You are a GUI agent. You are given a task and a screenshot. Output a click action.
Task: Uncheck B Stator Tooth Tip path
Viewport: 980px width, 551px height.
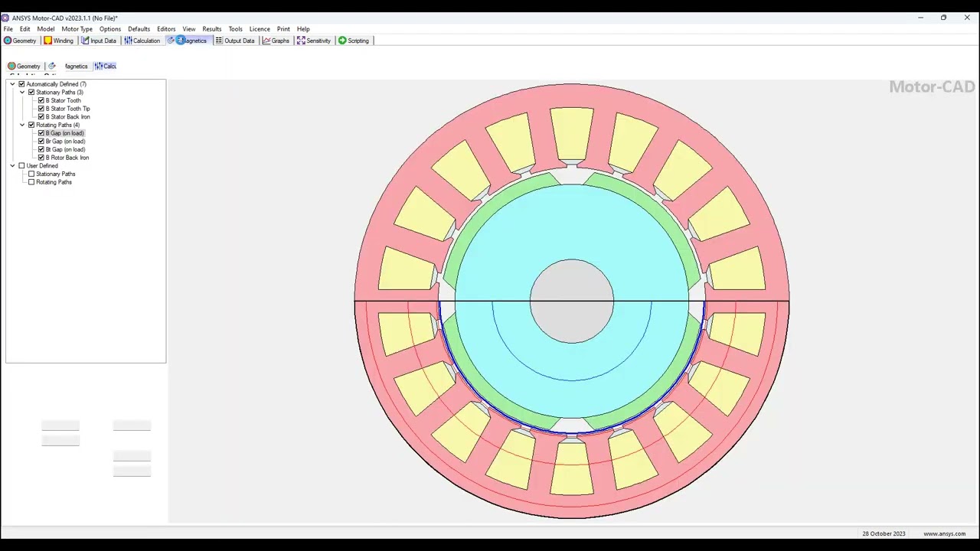point(41,109)
